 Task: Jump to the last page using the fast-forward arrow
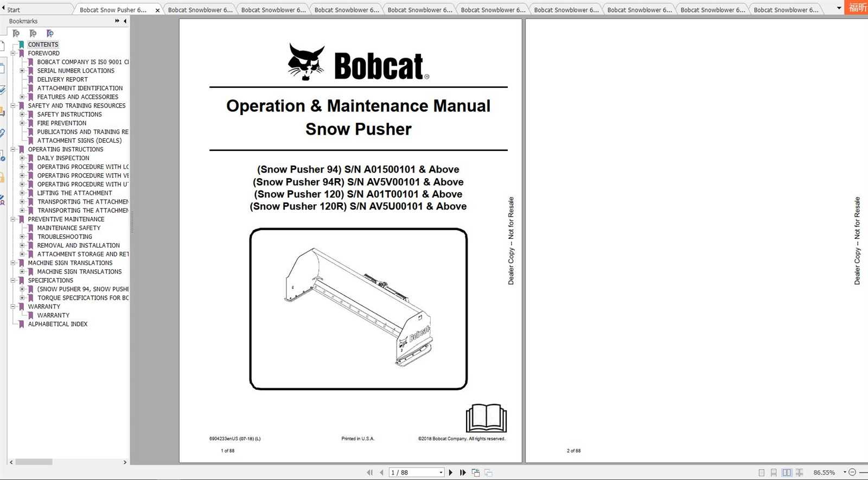tap(463, 472)
